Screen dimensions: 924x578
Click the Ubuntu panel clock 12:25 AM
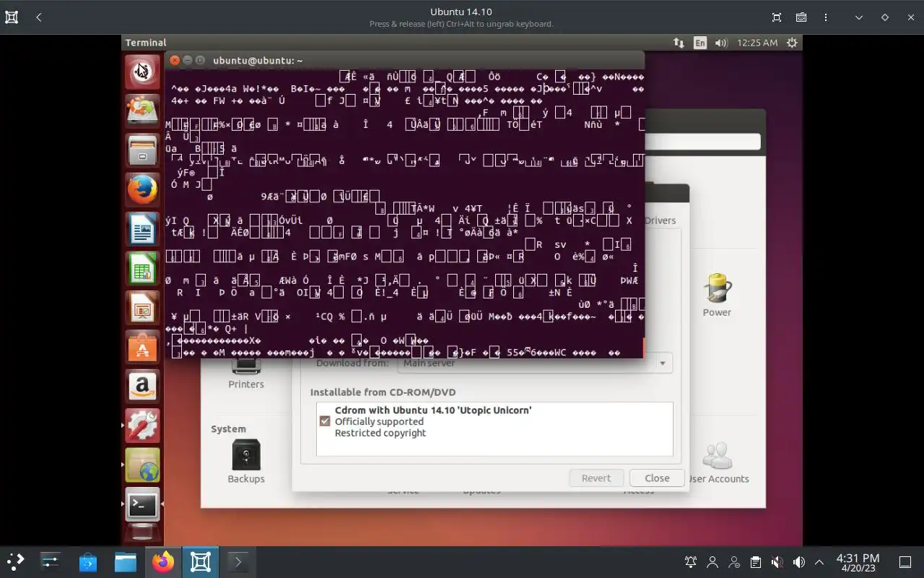point(757,43)
